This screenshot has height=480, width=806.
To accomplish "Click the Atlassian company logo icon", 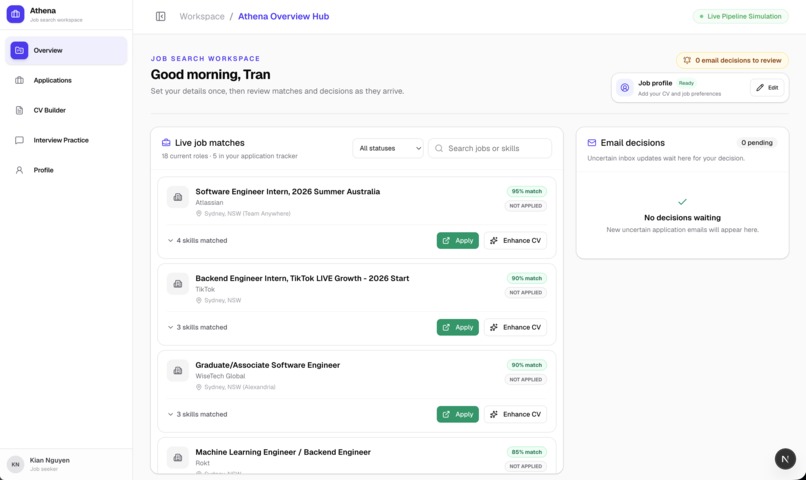I will [x=177, y=197].
